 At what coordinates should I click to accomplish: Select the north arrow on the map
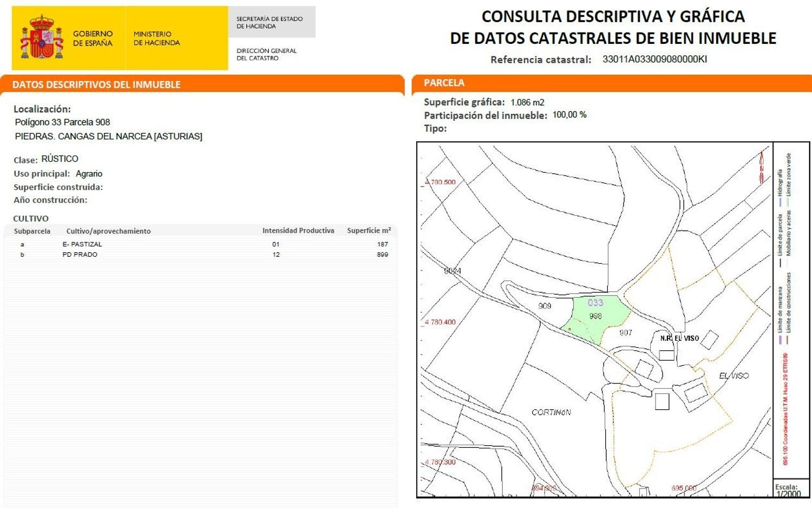pos(761,162)
